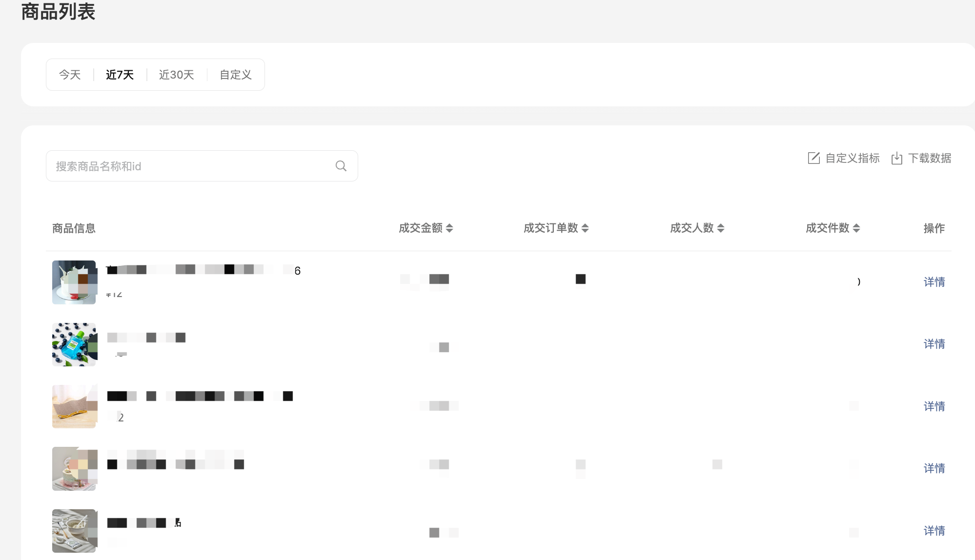Open 详情 for the fifth product
The image size is (975, 560).
(934, 531)
